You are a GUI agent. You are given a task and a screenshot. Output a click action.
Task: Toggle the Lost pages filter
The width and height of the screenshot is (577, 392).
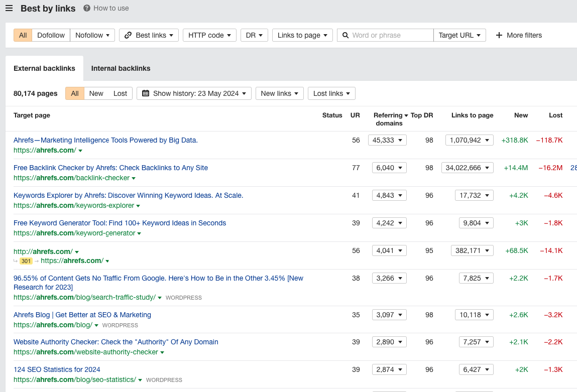(120, 93)
